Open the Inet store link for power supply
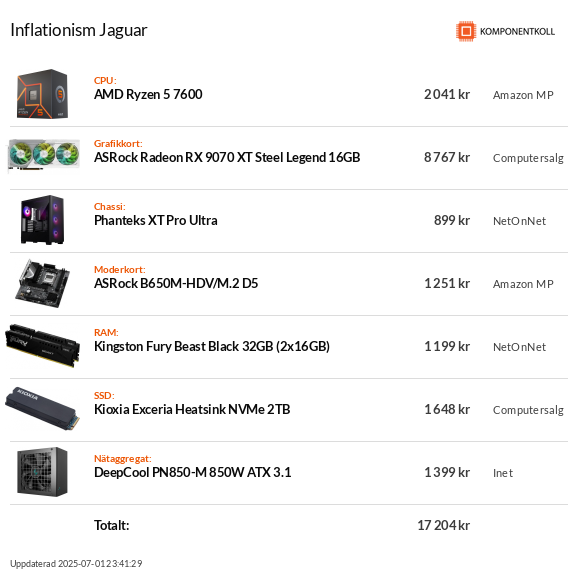 (x=503, y=473)
